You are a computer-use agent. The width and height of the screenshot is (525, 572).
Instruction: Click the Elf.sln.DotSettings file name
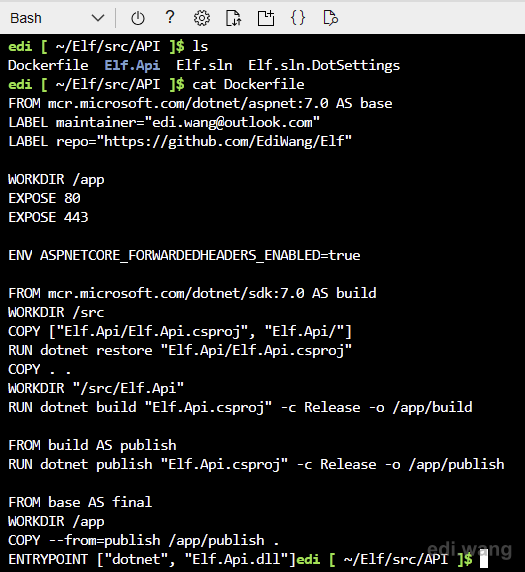coord(324,65)
